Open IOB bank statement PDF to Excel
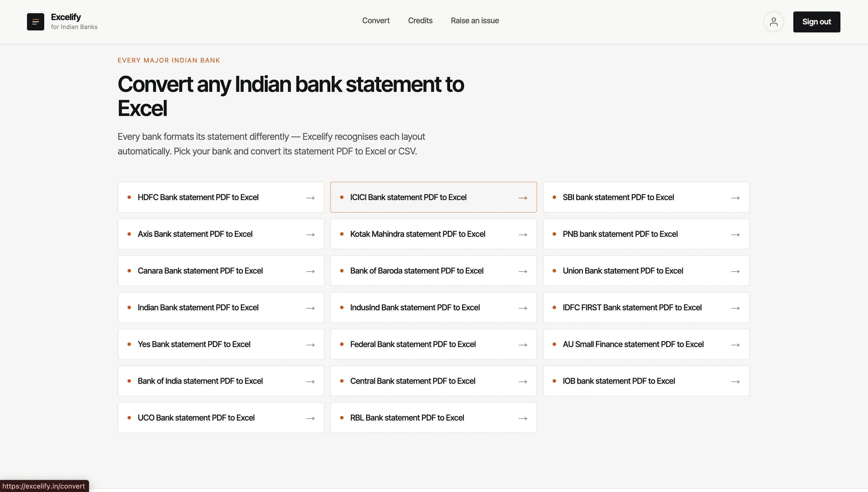 pos(646,381)
